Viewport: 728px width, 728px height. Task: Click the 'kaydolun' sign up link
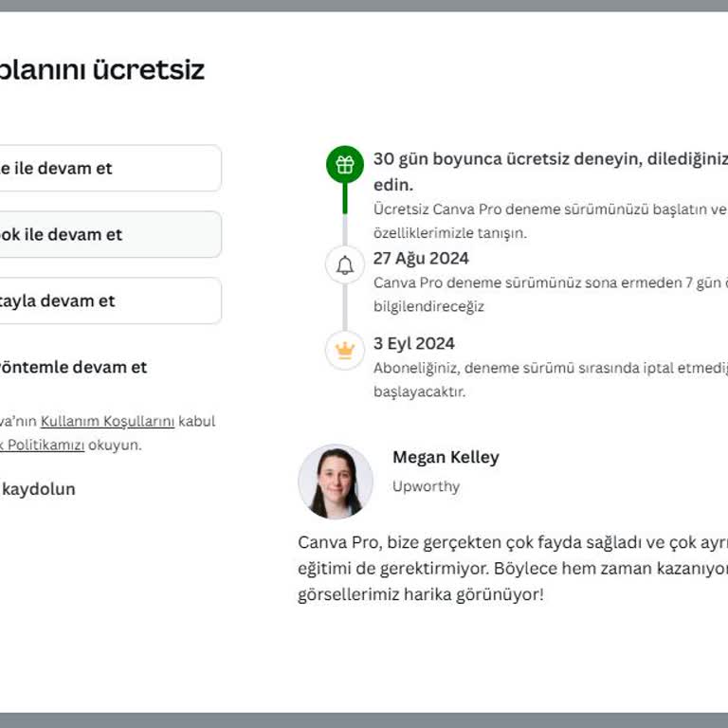tap(38, 489)
